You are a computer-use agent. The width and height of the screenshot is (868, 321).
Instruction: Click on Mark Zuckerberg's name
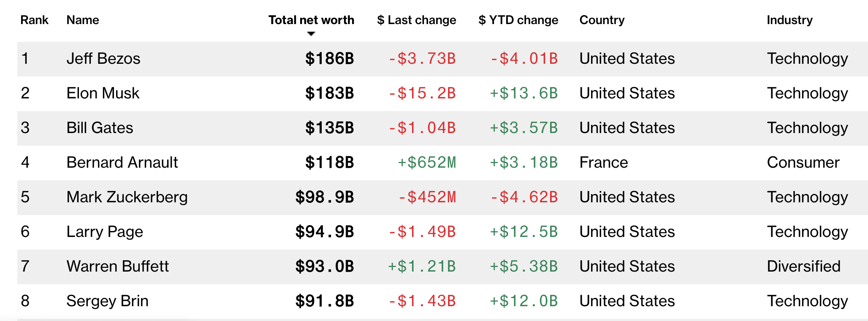pos(127,197)
